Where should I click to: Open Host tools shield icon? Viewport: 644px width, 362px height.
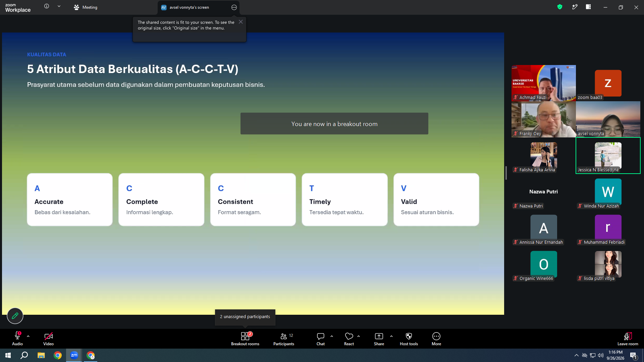pyautogui.click(x=409, y=336)
